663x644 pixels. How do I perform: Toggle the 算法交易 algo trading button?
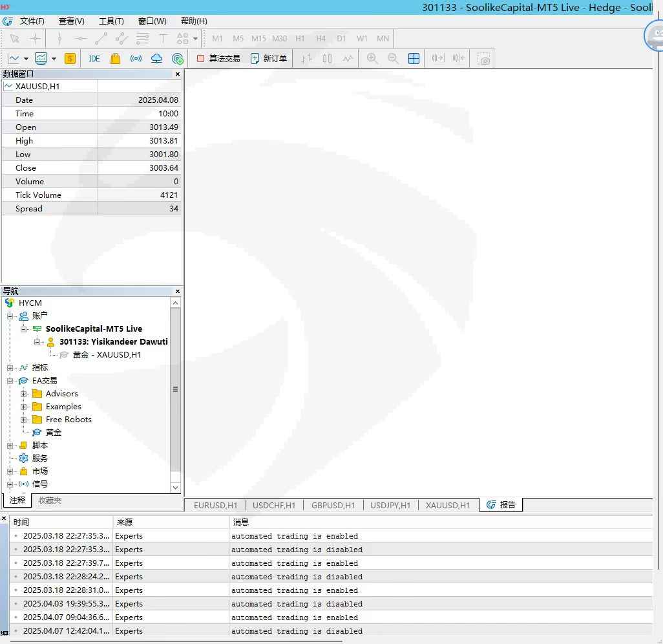(x=218, y=59)
